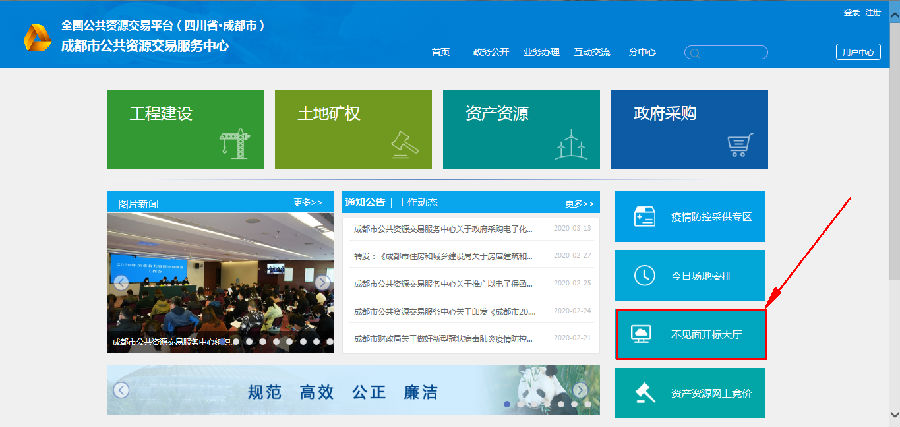Click the gavel icon on 土地矿权 tile
Screen dimensions: 900x427
(x=403, y=144)
